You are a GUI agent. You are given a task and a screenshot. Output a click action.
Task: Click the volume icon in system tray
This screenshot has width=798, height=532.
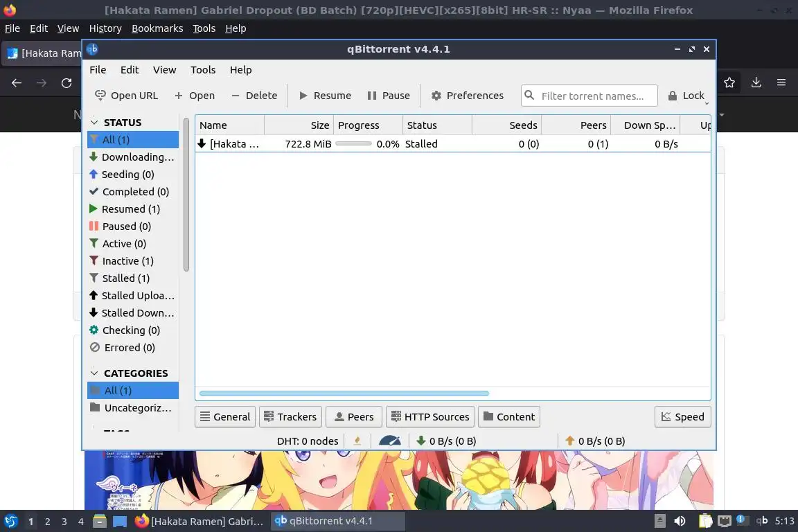pyautogui.click(x=680, y=521)
